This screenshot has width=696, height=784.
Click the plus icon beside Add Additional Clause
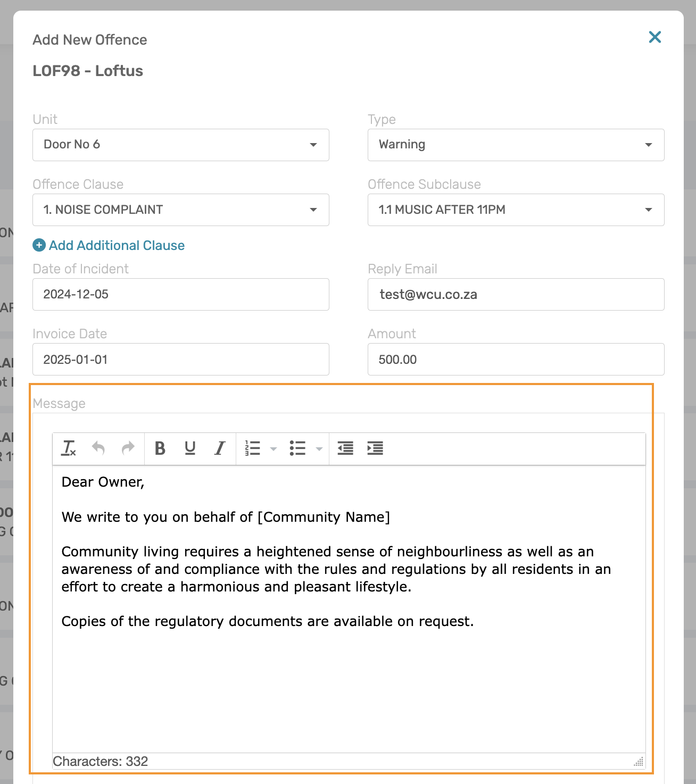39,245
